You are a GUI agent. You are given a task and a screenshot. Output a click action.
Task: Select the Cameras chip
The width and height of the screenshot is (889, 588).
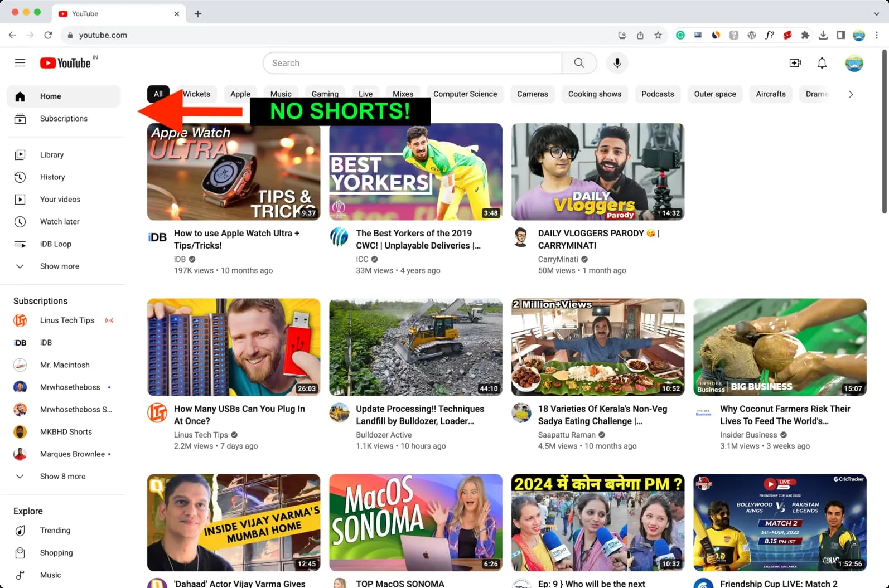pyautogui.click(x=533, y=94)
